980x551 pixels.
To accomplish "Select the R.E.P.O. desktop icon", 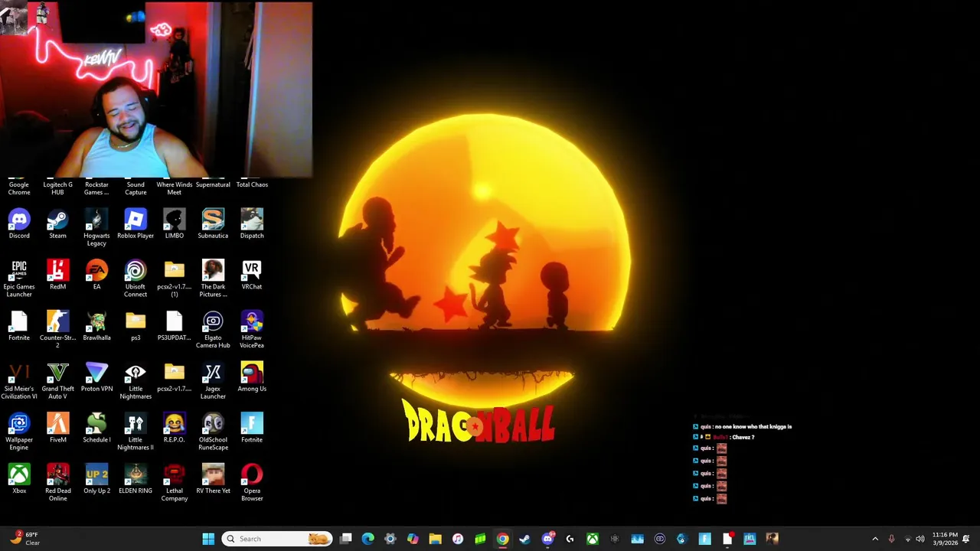I will (175, 429).
